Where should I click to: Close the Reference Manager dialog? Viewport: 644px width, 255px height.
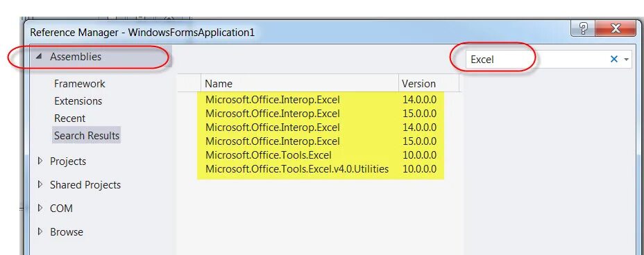(x=616, y=28)
